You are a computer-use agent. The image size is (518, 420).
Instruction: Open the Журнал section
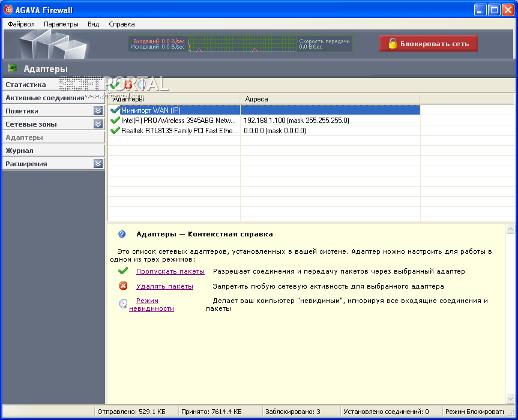click(x=53, y=151)
